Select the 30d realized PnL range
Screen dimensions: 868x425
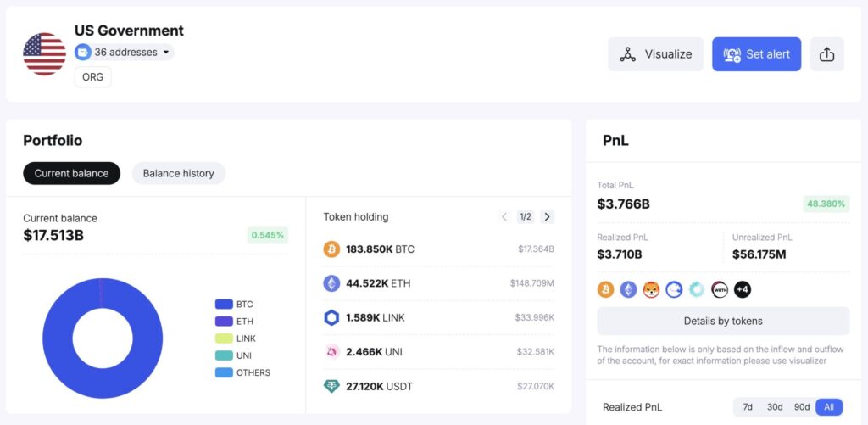(775, 407)
